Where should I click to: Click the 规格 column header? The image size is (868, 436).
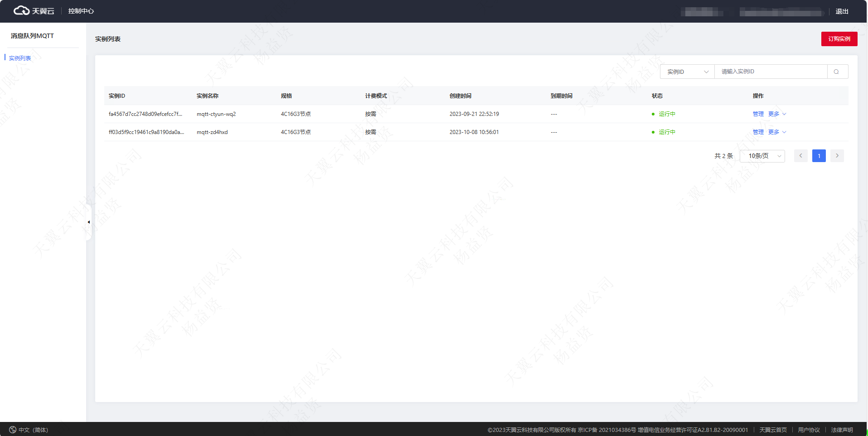[x=286, y=96]
